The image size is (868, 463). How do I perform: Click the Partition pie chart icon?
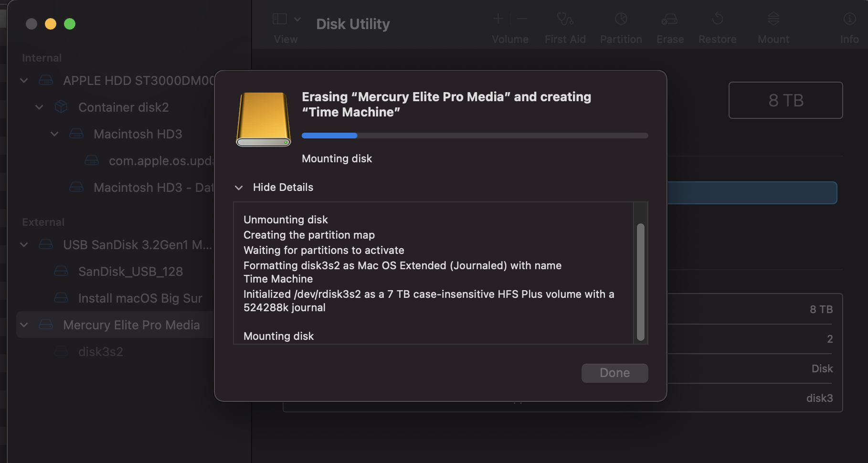click(621, 19)
